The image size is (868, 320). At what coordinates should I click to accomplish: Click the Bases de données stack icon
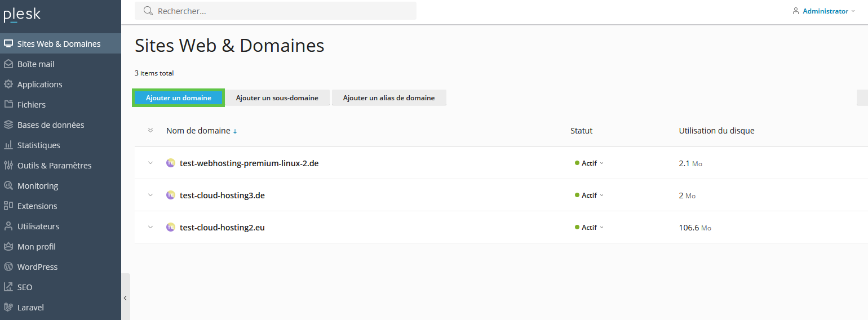tap(8, 125)
